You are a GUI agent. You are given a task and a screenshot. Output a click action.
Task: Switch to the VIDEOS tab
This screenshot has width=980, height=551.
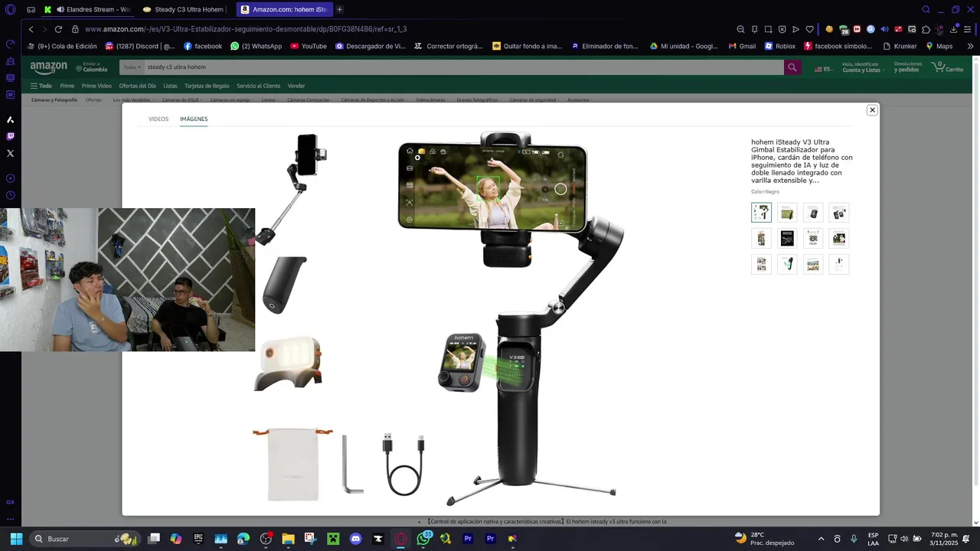coord(158,119)
